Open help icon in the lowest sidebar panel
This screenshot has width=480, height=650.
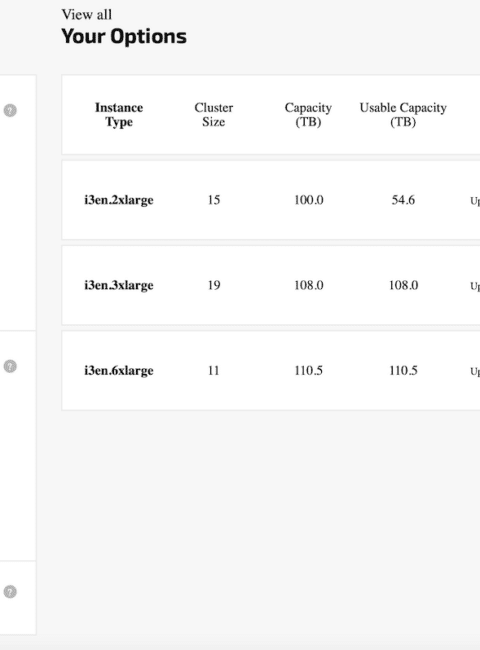10,592
